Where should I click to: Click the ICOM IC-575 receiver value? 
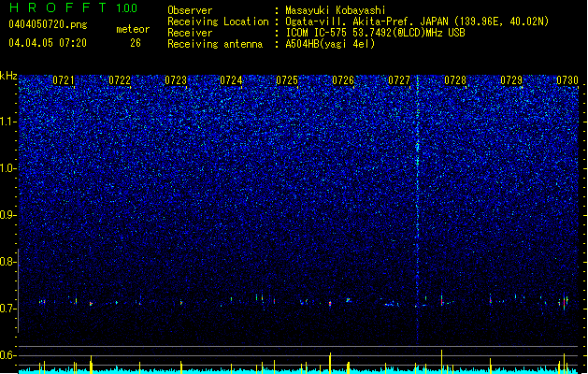(375, 33)
